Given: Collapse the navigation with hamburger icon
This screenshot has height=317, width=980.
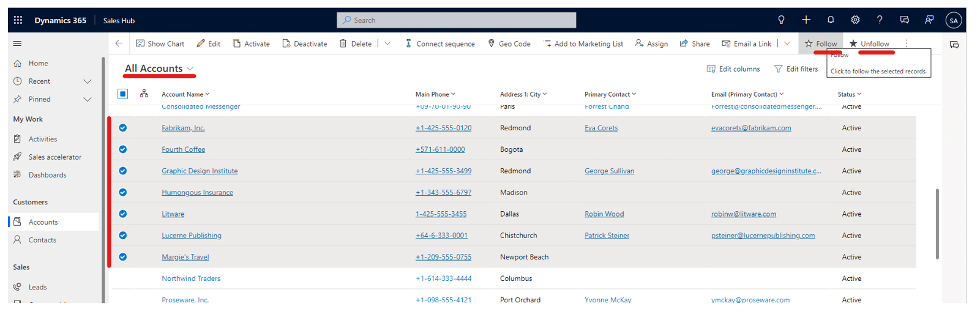Looking at the screenshot, I should point(17,43).
